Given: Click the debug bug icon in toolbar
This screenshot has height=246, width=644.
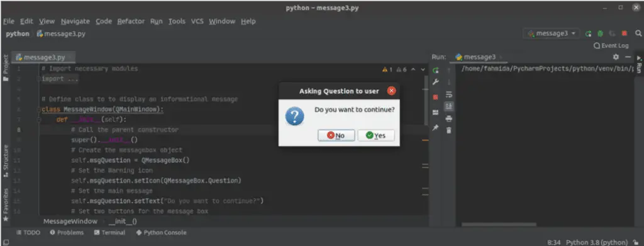Looking at the screenshot, I should 600,34.
